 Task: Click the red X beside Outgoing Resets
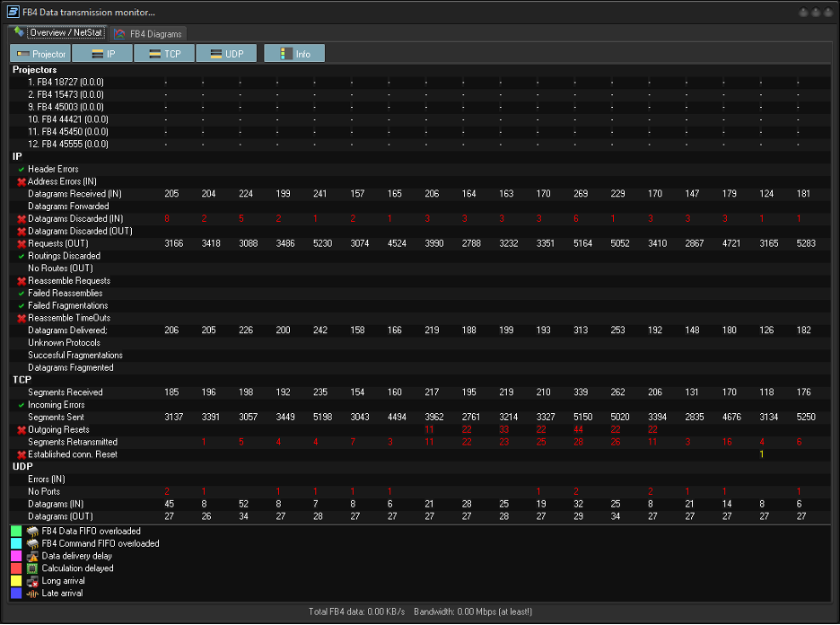[22, 429]
